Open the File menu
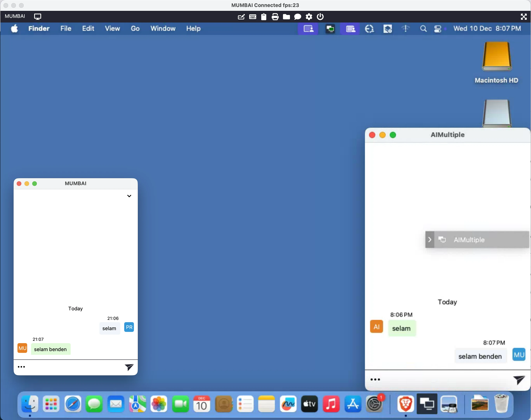The width and height of the screenshot is (531, 420). click(x=66, y=29)
